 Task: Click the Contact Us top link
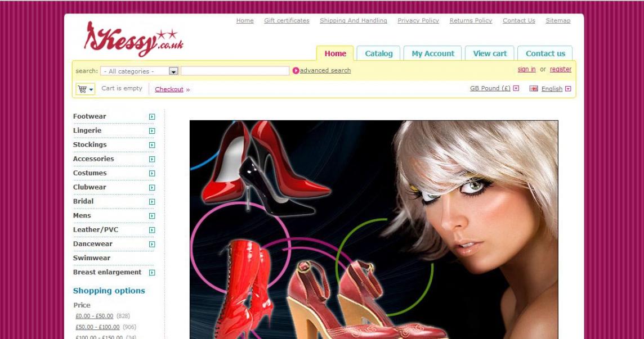coord(518,21)
